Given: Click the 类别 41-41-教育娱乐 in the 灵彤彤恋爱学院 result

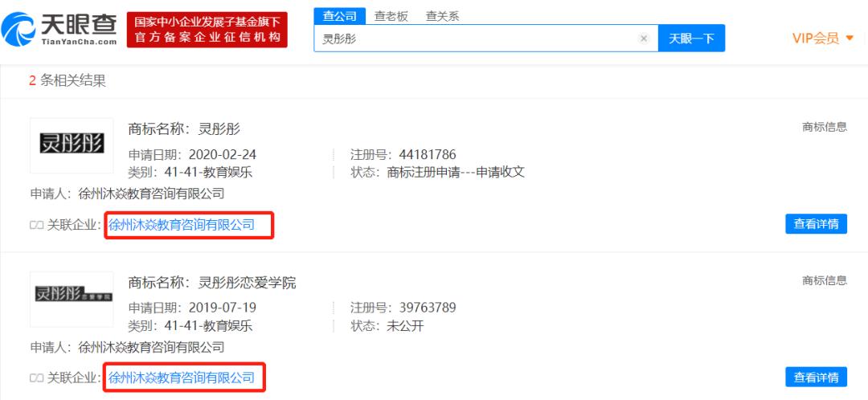Looking at the screenshot, I should 190,326.
